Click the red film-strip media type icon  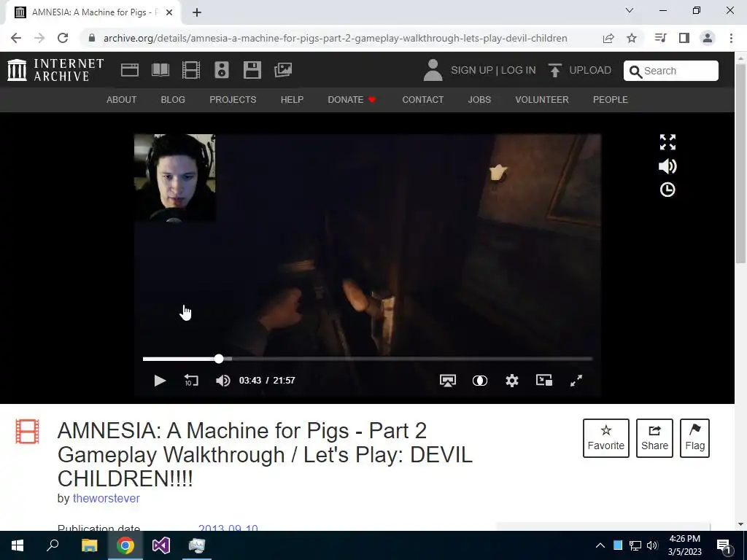(27, 432)
